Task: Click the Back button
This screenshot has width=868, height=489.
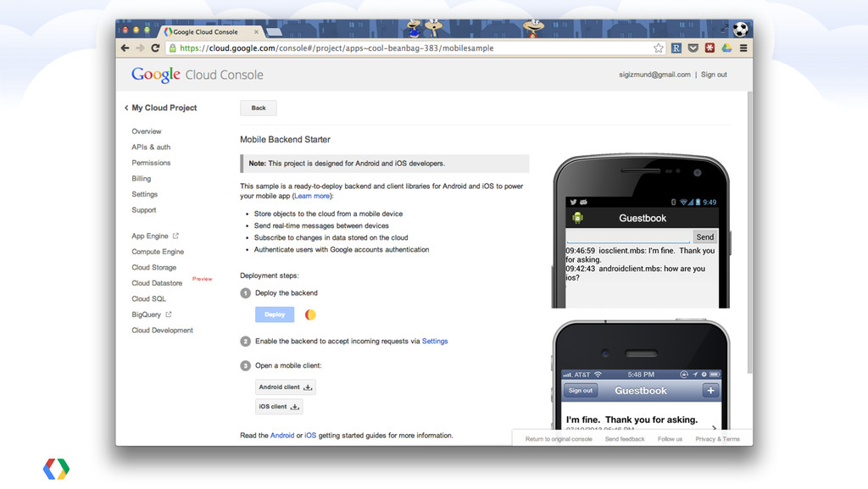Action: [x=259, y=108]
